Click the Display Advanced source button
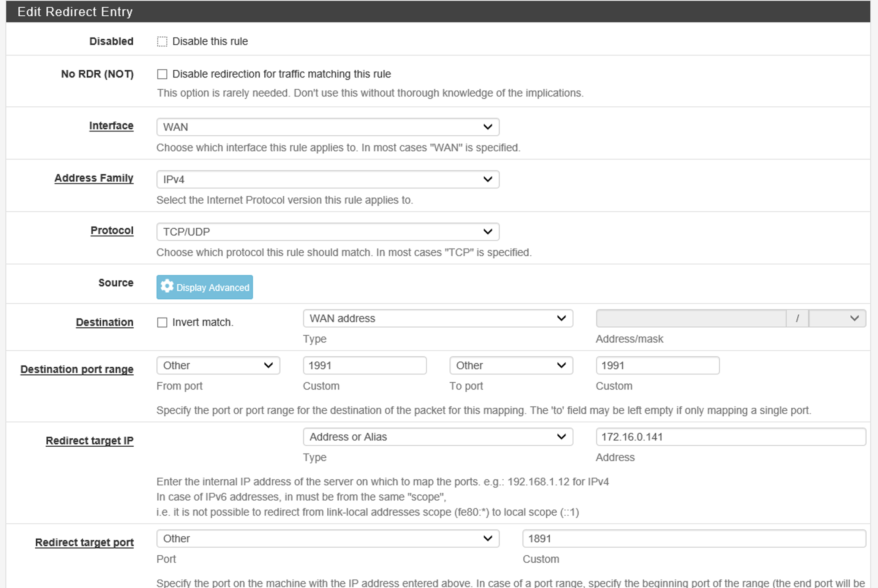 [205, 287]
